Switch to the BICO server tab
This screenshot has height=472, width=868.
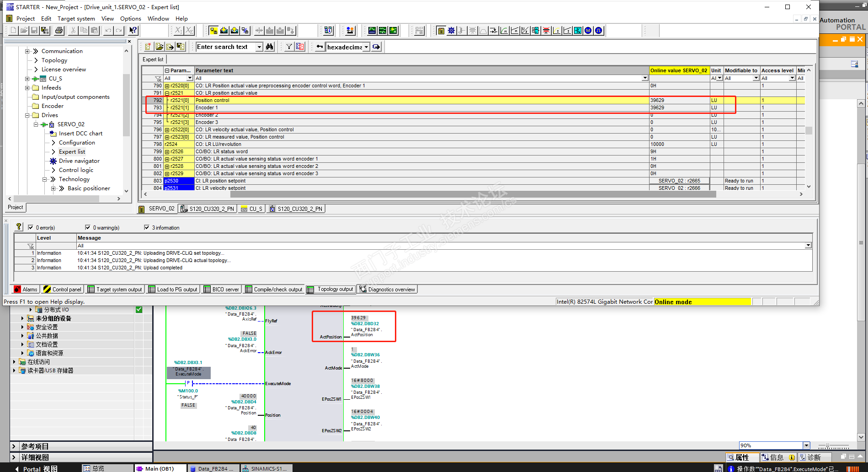click(222, 290)
